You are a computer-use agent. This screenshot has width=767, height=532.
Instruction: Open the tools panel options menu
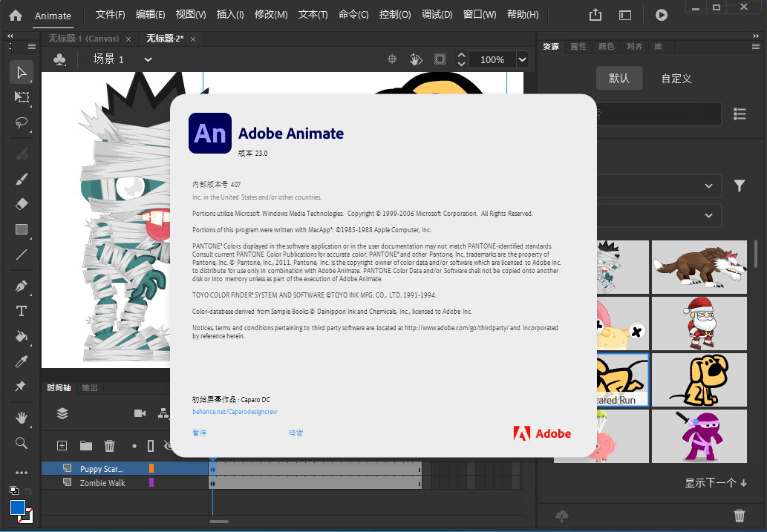(x=32, y=47)
